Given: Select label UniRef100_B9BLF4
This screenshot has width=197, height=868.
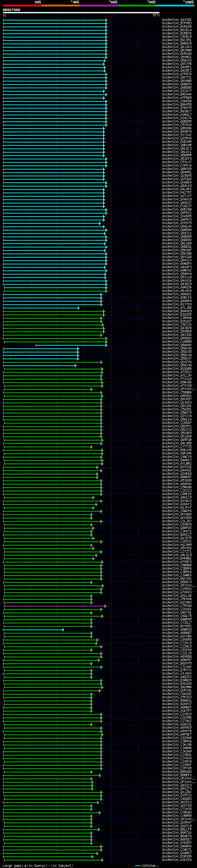Looking at the screenshot, I should tap(177, 297).
